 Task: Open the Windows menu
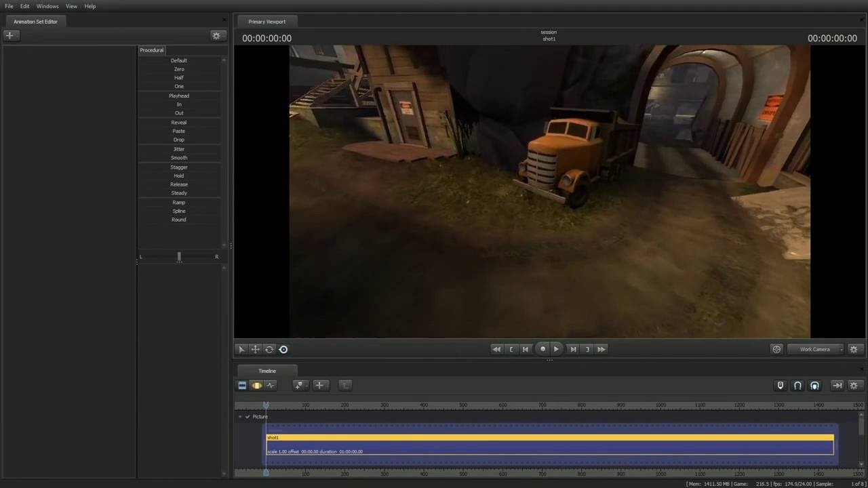[47, 6]
